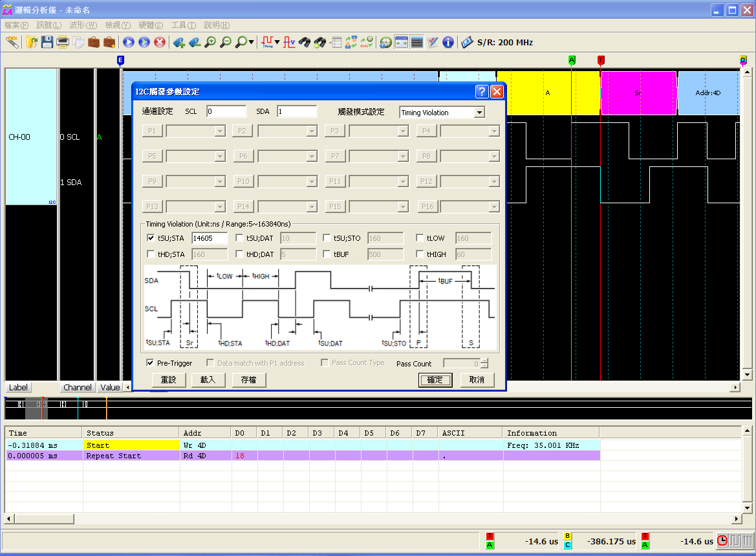This screenshot has height=556, width=756.
Task: Expand the trigger setup icon dropdown arrow
Action: point(277,43)
